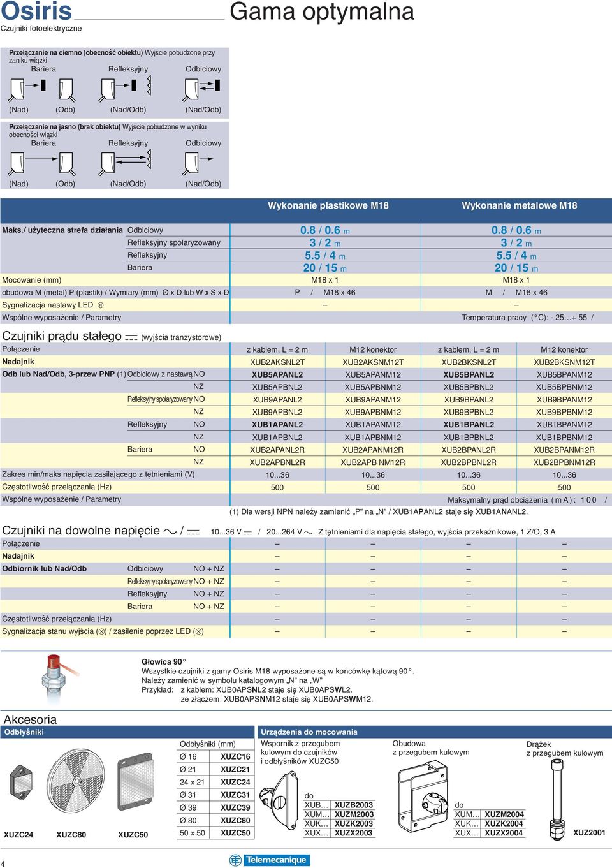The image size is (612, 868).
Task: Click the Czujniki prądu stałego section heading
Action: (62, 336)
